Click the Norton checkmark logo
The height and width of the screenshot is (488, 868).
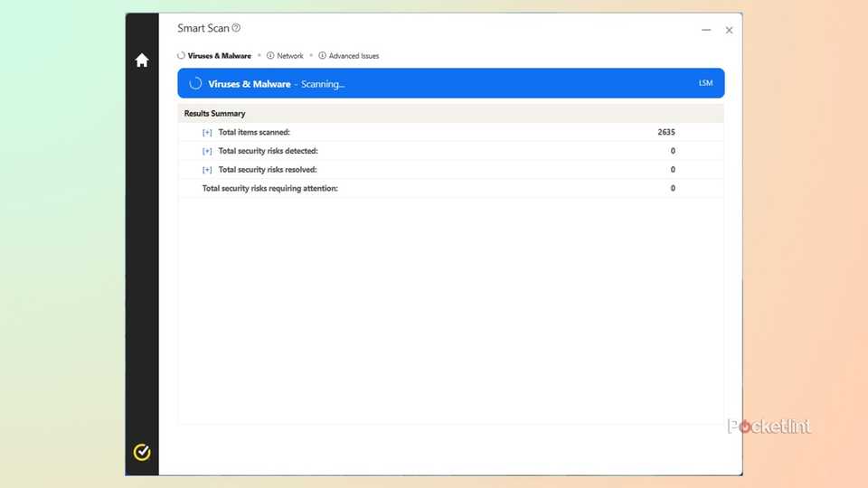pos(142,452)
